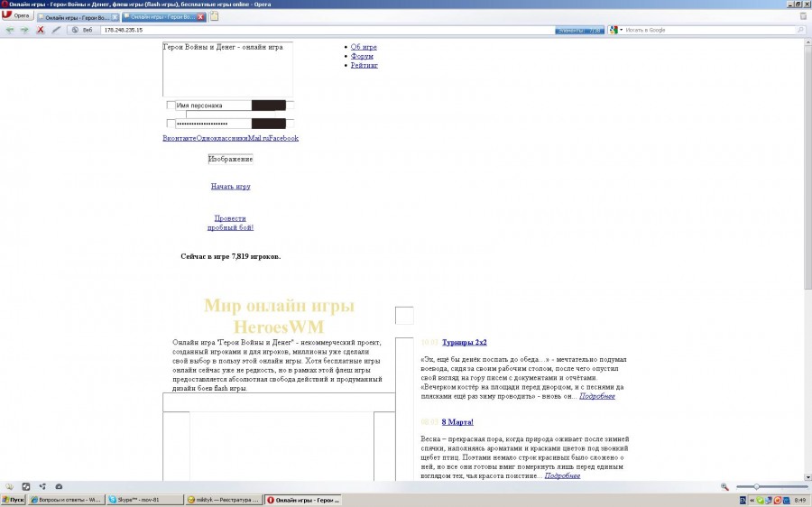Log in via Одноклассники link
This screenshot has height=507, width=812.
point(222,138)
